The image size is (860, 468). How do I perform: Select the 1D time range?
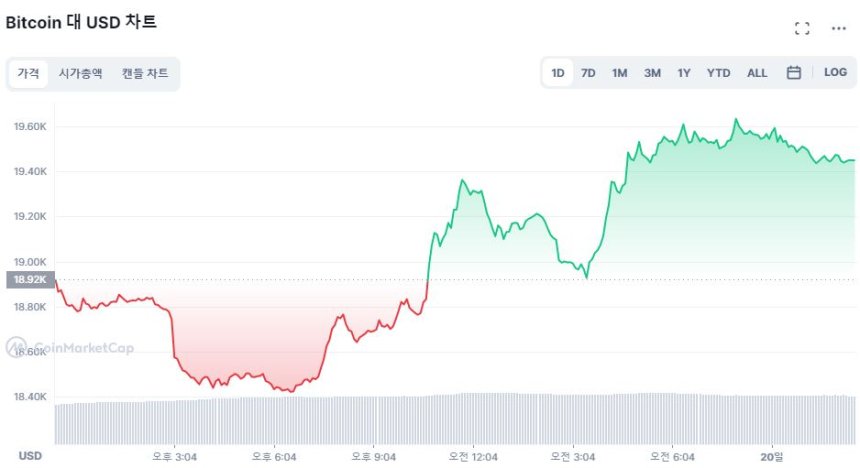[558, 73]
